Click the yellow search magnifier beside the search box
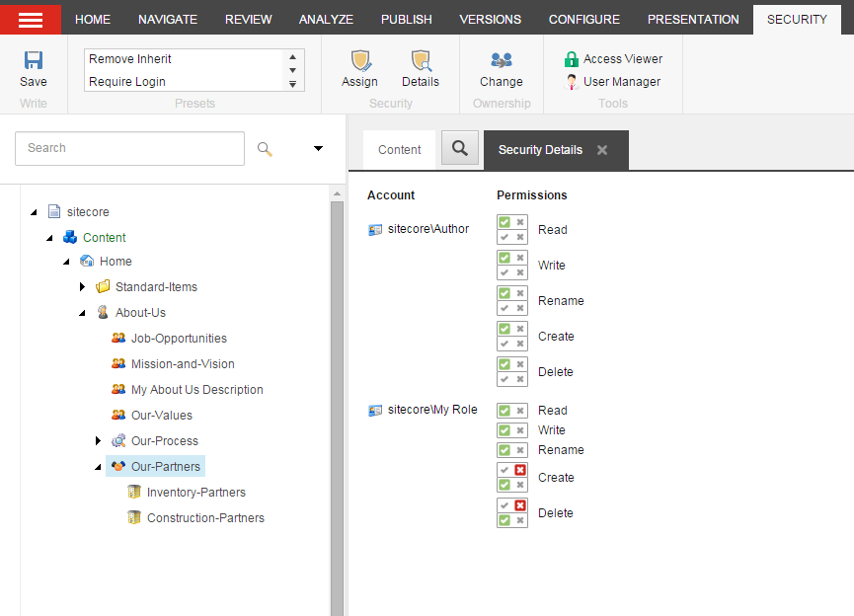The image size is (854, 616). (x=265, y=149)
